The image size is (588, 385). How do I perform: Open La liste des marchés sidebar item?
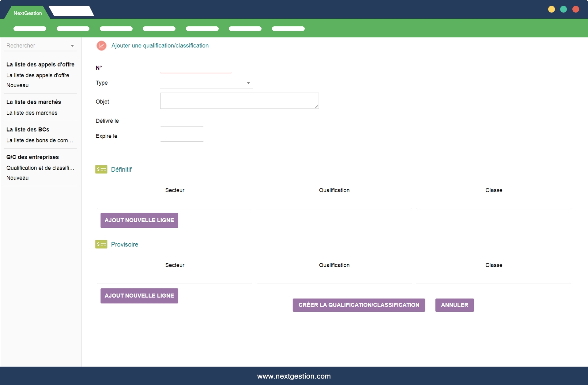pos(32,113)
